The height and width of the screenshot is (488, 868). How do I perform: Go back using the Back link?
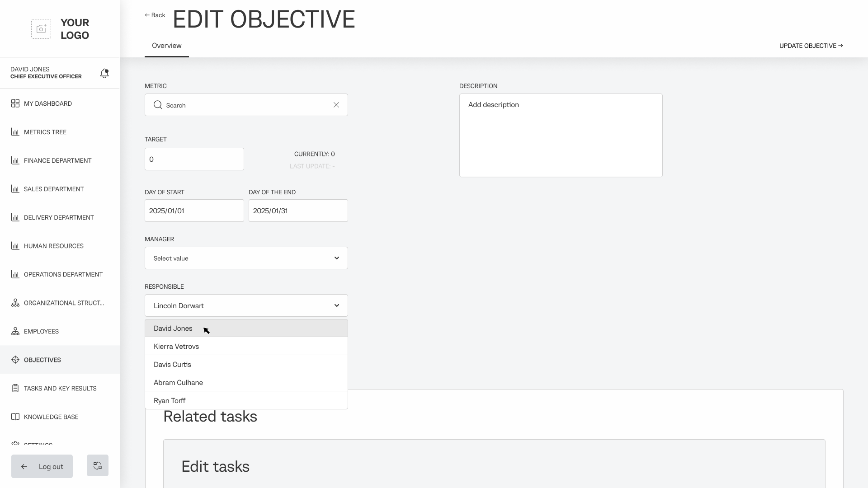pyautogui.click(x=155, y=15)
